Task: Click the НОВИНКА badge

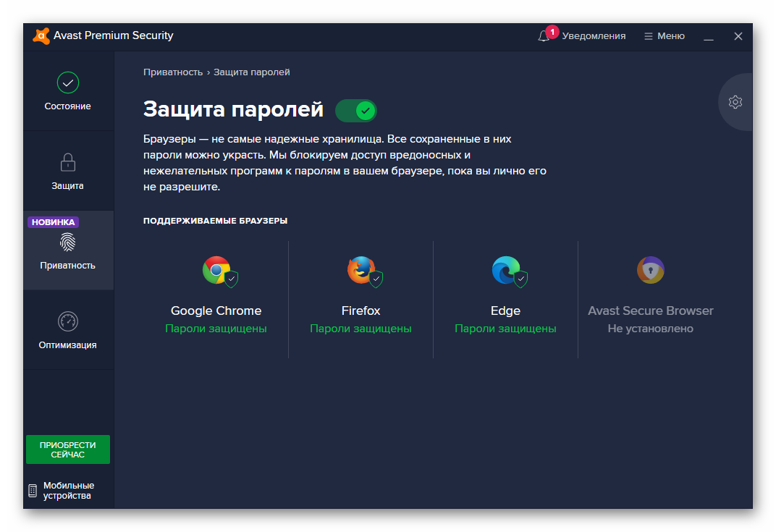Action: (x=53, y=222)
